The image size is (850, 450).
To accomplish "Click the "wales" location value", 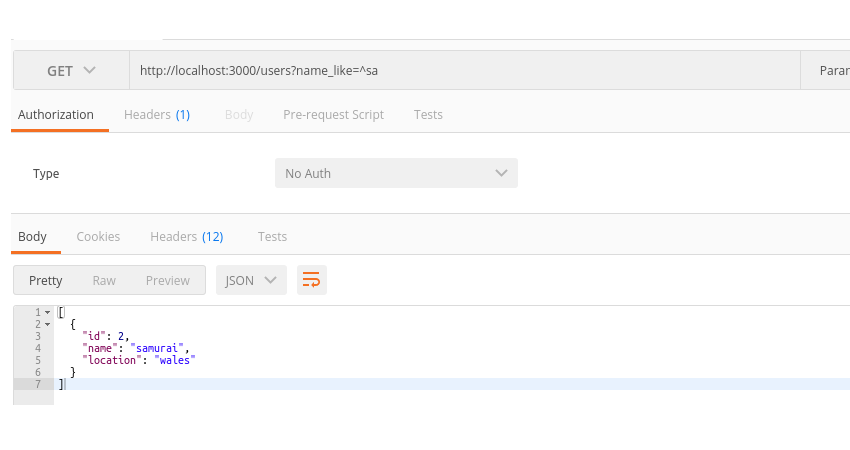I will [175, 360].
